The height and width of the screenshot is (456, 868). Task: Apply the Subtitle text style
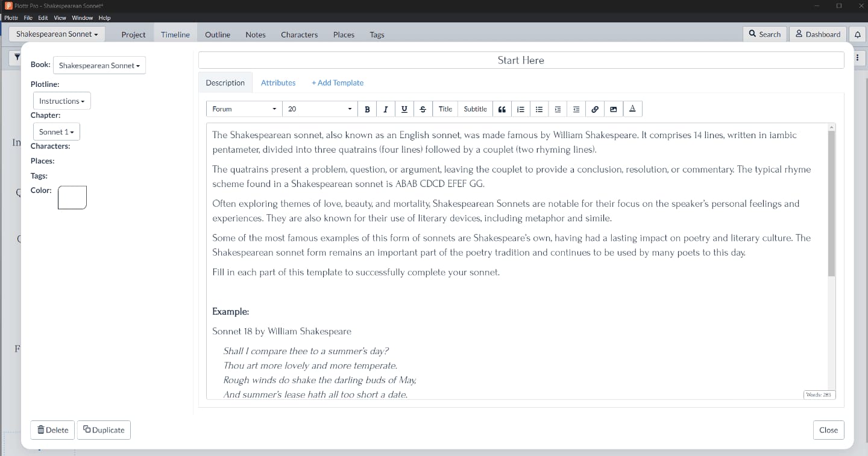coord(475,109)
